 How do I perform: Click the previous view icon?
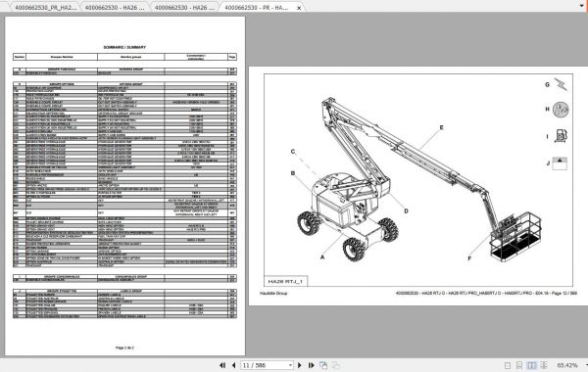[323, 365]
